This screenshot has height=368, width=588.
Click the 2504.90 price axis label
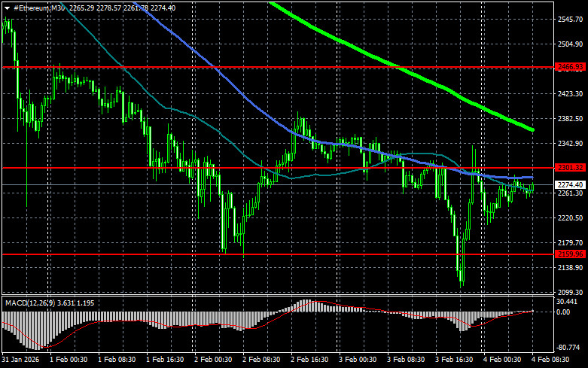click(x=571, y=44)
